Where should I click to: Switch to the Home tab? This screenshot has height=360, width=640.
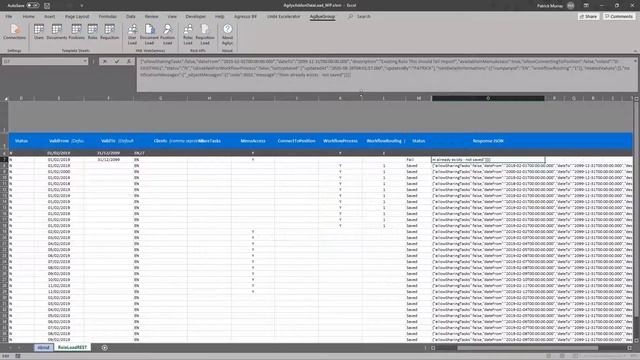29,16
